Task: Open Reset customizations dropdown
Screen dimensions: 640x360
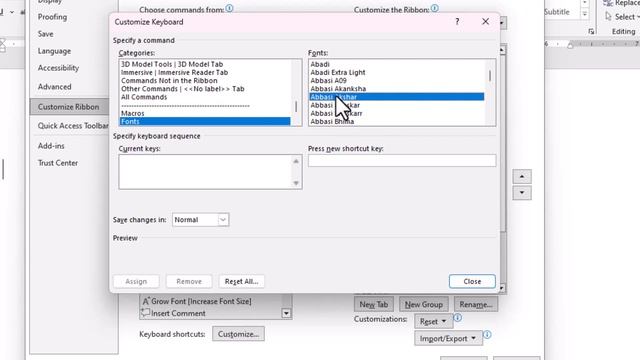Action: tap(433, 322)
